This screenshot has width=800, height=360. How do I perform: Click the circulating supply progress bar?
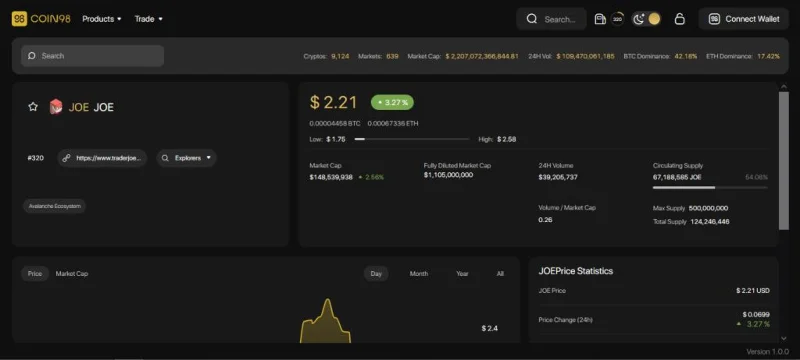coord(710,188)
